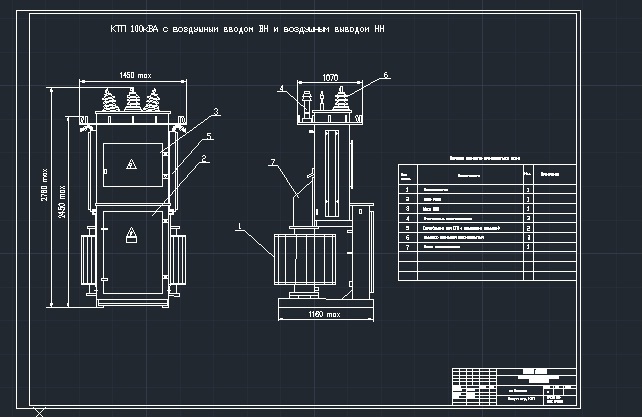The image size is (642, 417).
Task: Click the middle high-voltage insulator on front view
Action: pos(133,100)
